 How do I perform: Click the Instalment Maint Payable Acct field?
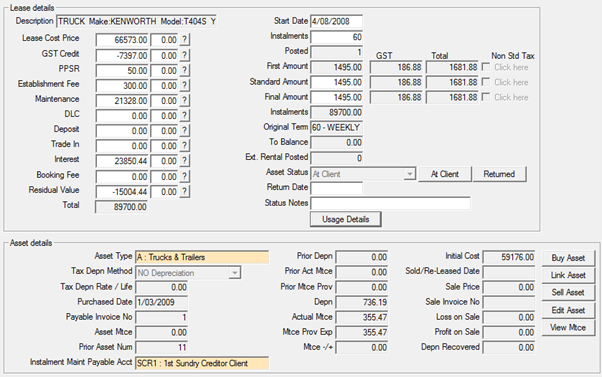pyautogui.click(x=202, y=363)
